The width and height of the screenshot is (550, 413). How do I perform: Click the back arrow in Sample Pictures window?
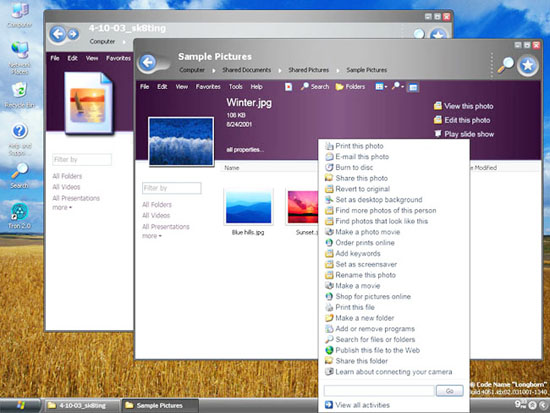(148, 62)
